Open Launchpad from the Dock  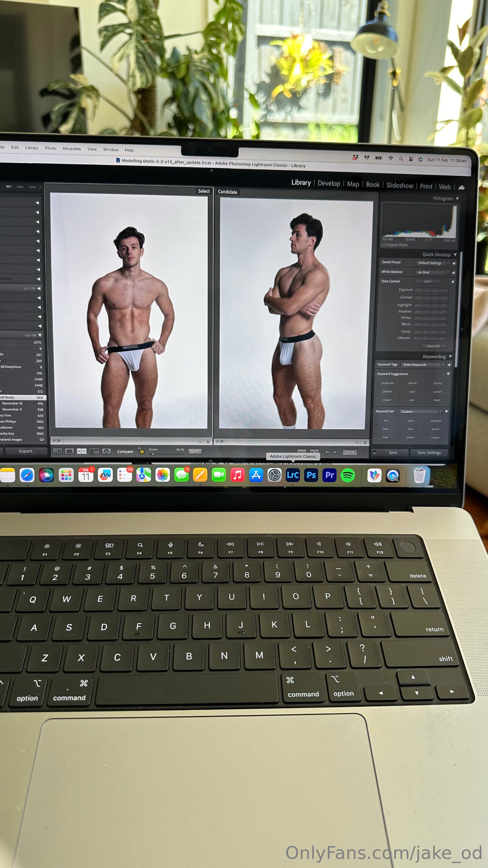click(x=66, y=475)
